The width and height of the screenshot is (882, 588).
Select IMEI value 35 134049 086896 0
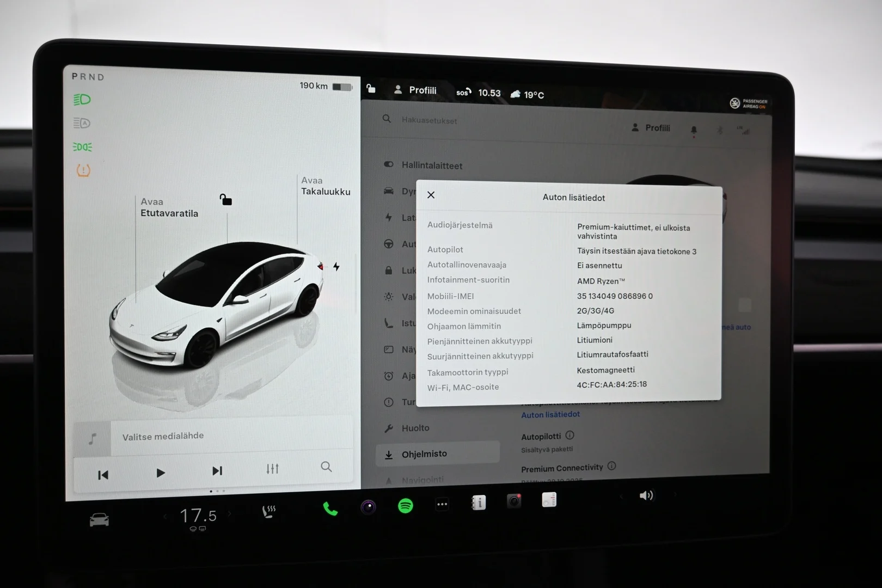tap(615, 296)
